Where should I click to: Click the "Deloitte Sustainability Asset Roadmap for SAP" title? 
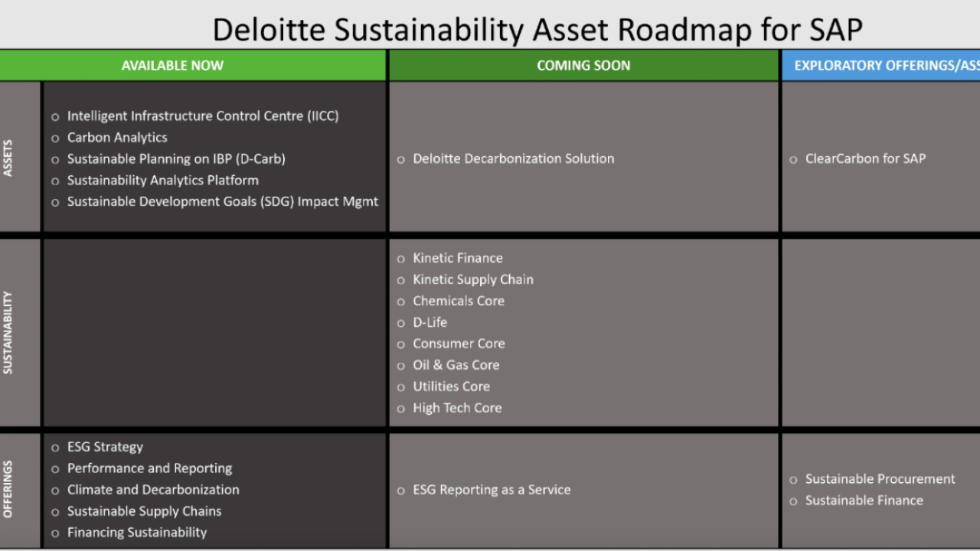pyautogui.click(x=537, y=30)
